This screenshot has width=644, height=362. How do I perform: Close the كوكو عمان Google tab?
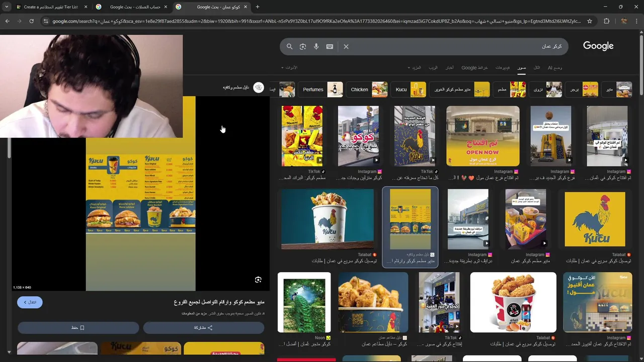(246, 7)
